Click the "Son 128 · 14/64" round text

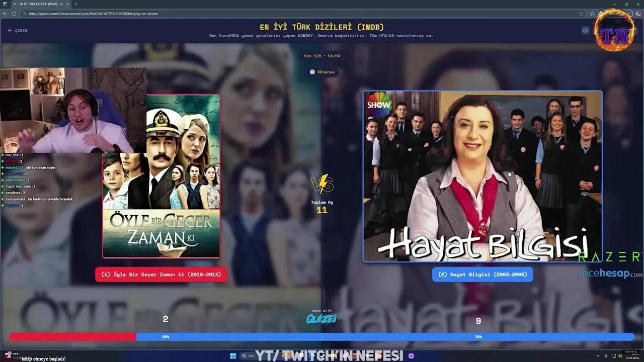322,56
